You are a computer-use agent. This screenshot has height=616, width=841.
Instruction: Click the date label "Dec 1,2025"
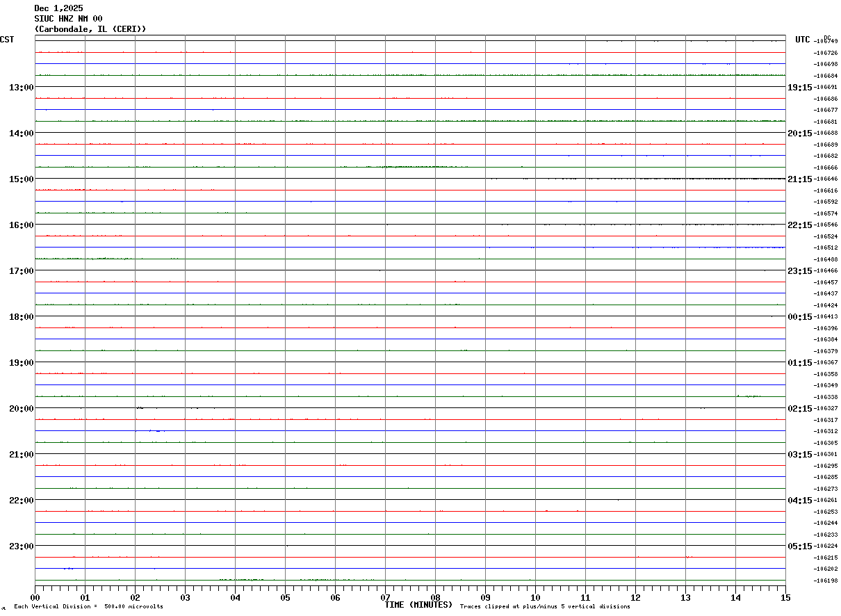(58, 8)
